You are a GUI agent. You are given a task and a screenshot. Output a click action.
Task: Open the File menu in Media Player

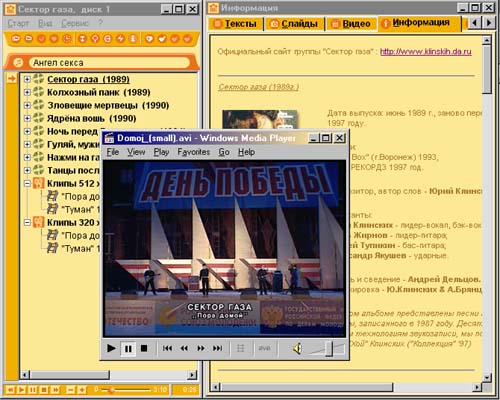coord(113,152)
